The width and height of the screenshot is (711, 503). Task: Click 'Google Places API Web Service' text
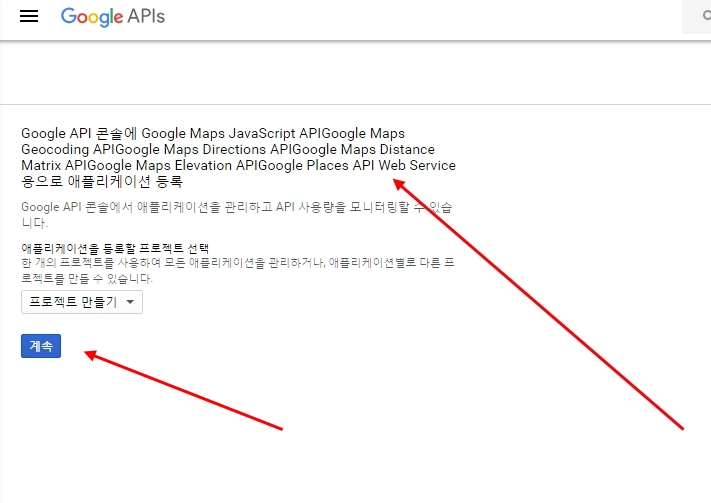tap(356, 165)
